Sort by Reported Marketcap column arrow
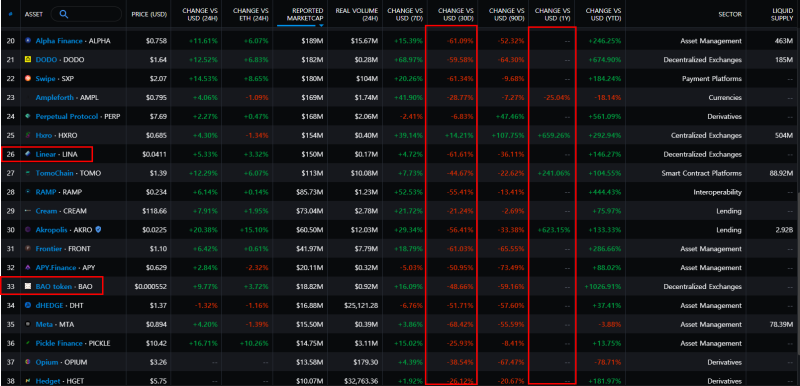 [321, 25]
